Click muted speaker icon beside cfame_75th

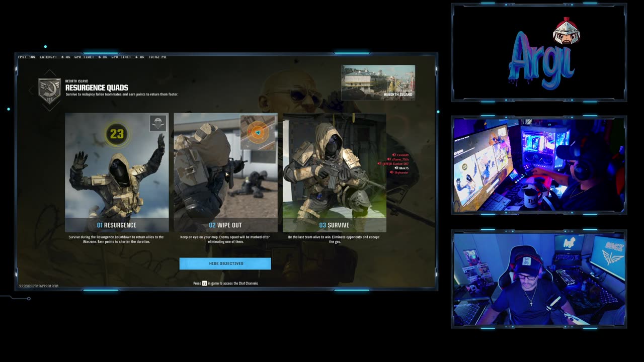(388, 159)
